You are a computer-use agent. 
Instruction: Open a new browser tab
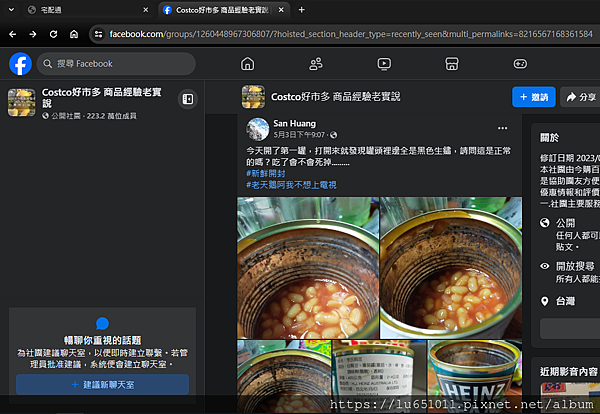302,10
